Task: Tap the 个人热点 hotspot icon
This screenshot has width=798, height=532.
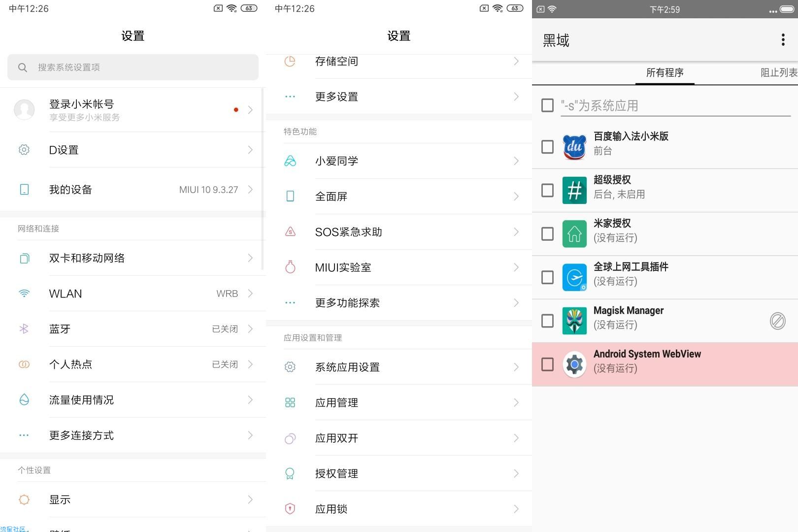Action: click(x=24, y=365)
